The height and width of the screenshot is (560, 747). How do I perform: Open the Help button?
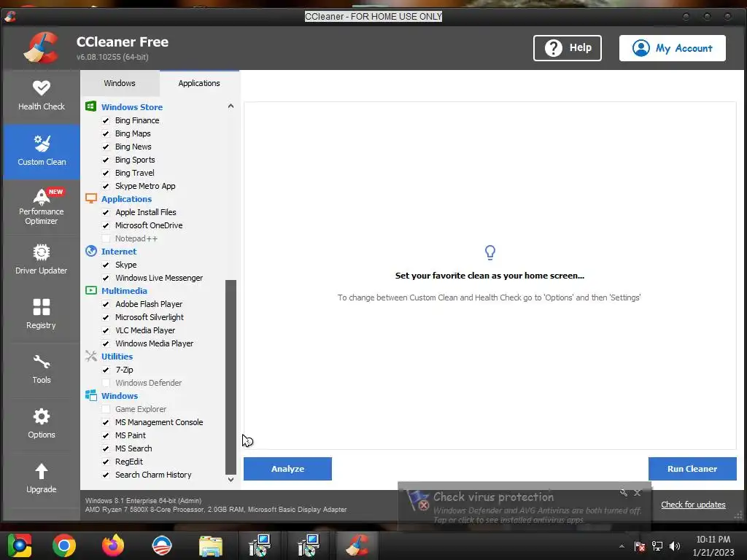pyautogui.click(x=568, y=48)
